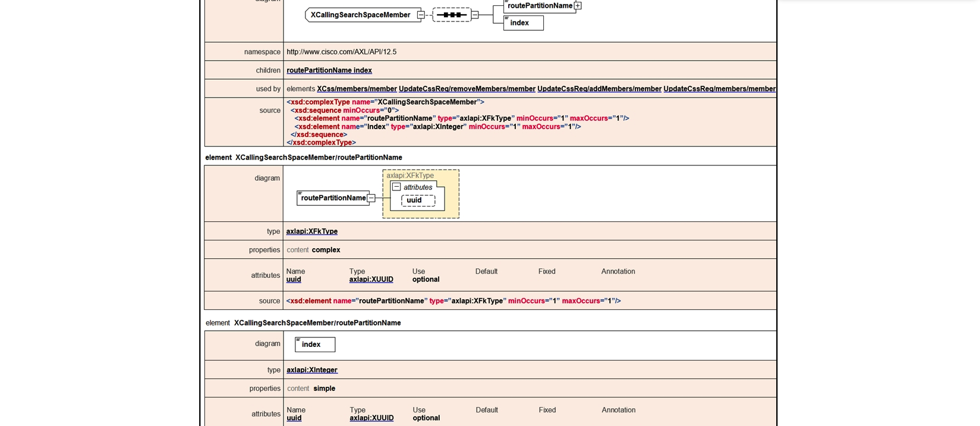
Task: Click the 'Annotation' header under content complex
Action: pyautogui.click(x=618, y=271)
